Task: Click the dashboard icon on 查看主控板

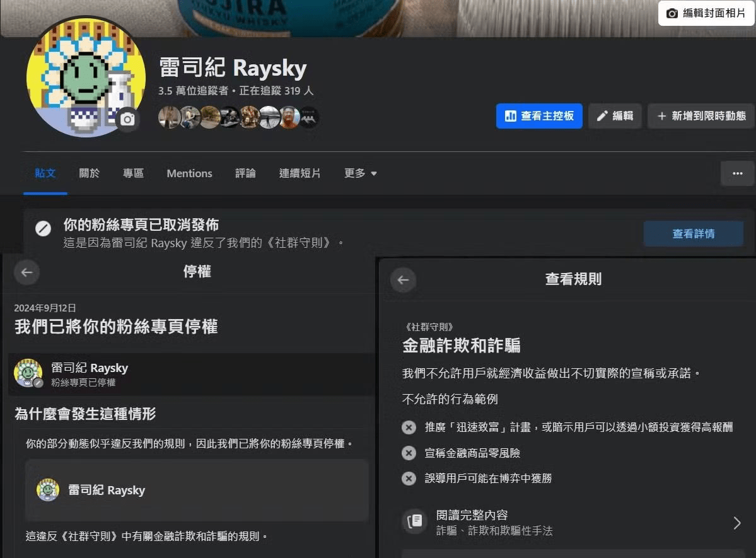Action: coord(512,116)
